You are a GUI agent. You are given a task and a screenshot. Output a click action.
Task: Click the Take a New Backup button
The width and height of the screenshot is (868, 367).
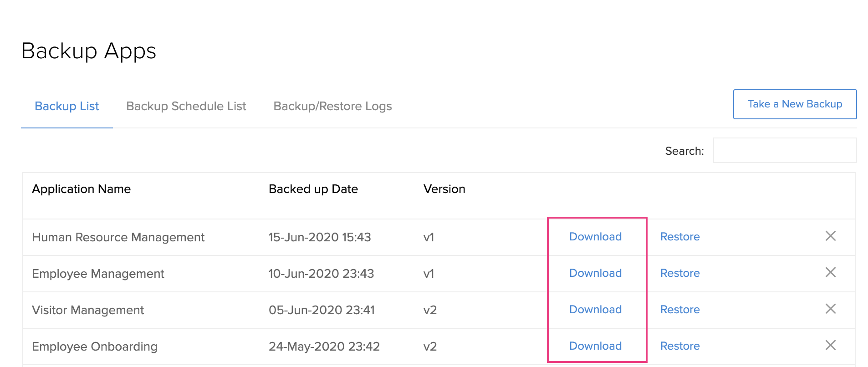click(795, 104)
